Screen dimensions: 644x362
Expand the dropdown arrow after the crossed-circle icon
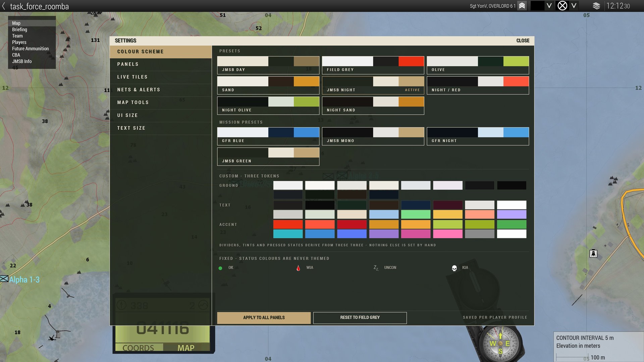(x=574, y=6)
